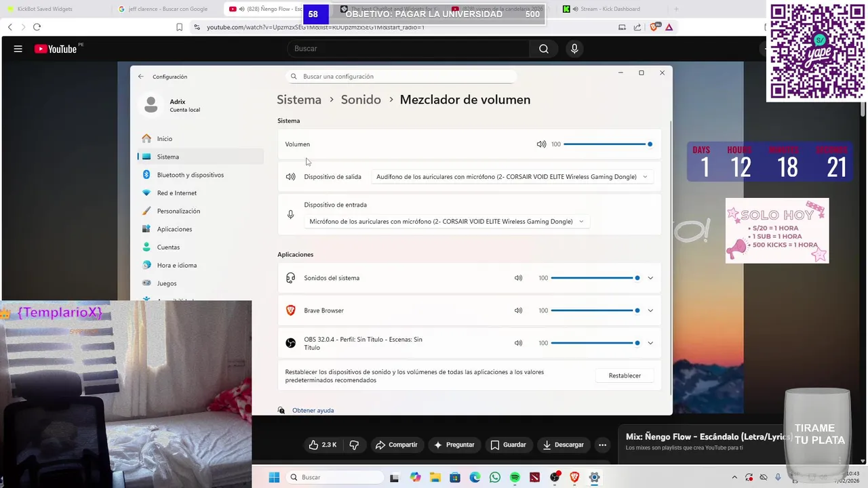Screen dimensions: 868x488
Task: Open the Brave Shields lion icon
Action: 654,27
